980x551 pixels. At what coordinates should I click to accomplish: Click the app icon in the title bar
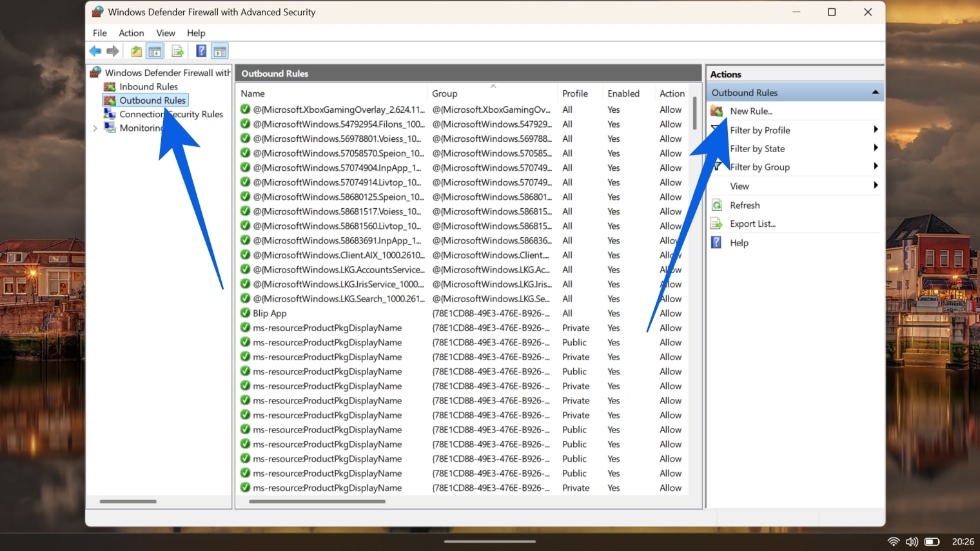[x=97, y=12]
